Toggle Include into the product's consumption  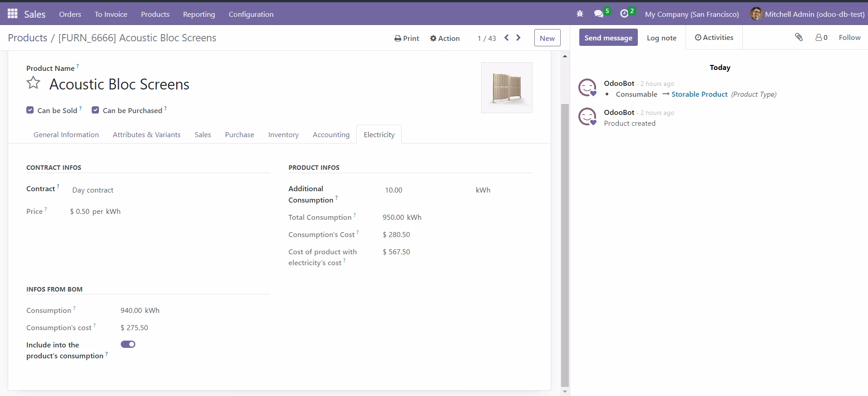(128, 344)
